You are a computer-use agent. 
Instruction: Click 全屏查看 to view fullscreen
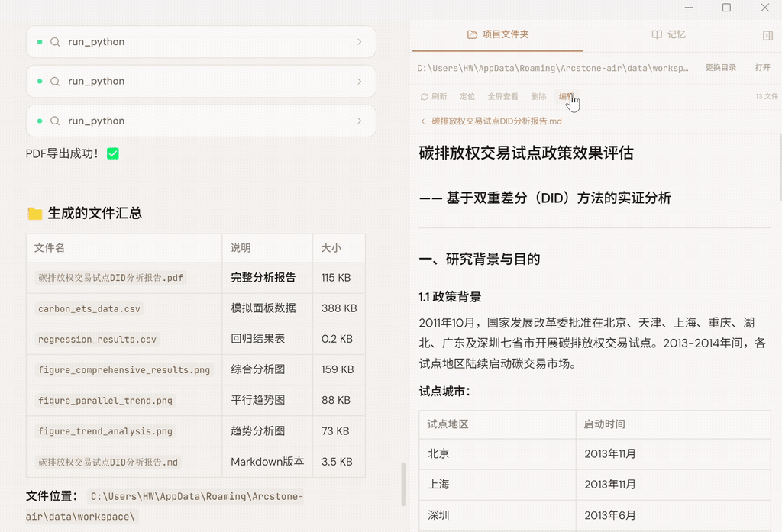click(502, 97)
